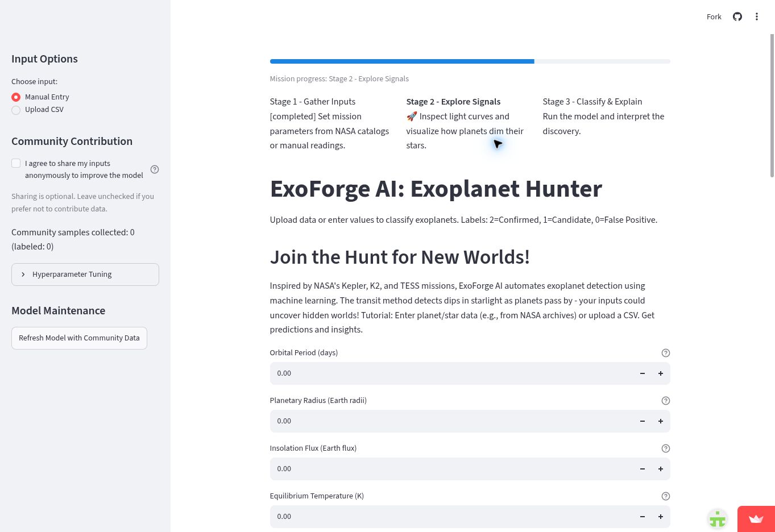Increase Equilibrium Temperature with plus button
775x532 pixels.
pyautogui.click(x=661, y=517)
